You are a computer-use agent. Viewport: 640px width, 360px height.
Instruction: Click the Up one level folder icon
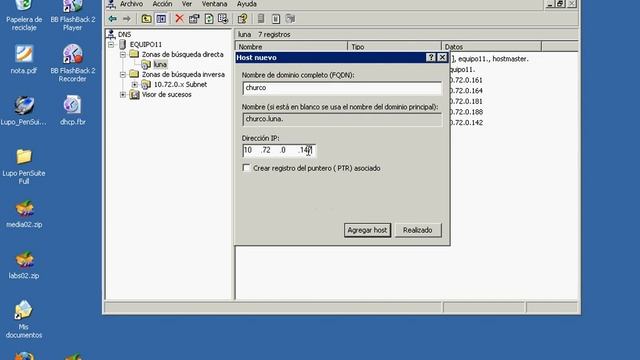[x=146, y=19]
